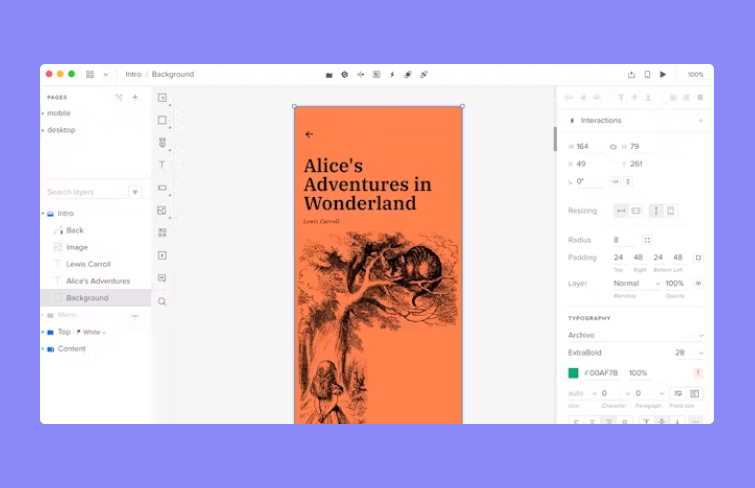Click the Search layers field
Image resolution: width=755 pixels, height=488 pixels.
(87, 192)
